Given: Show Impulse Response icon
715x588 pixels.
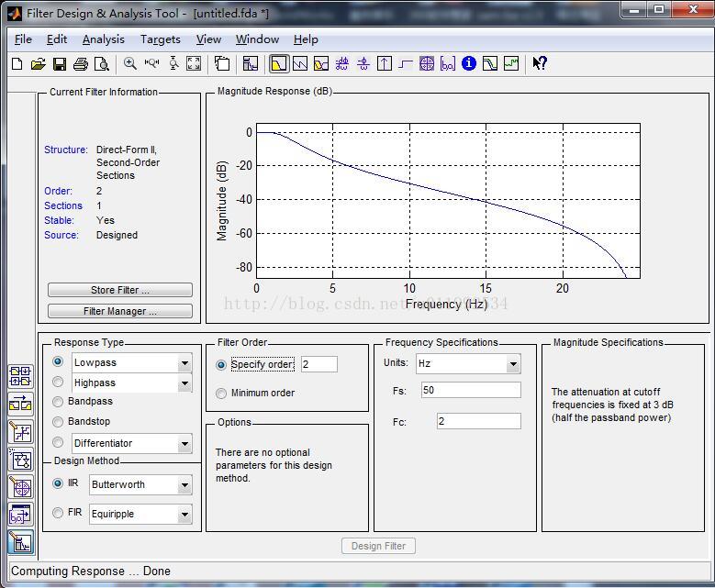Looking at the screenshot, I should tap(385, 64).
